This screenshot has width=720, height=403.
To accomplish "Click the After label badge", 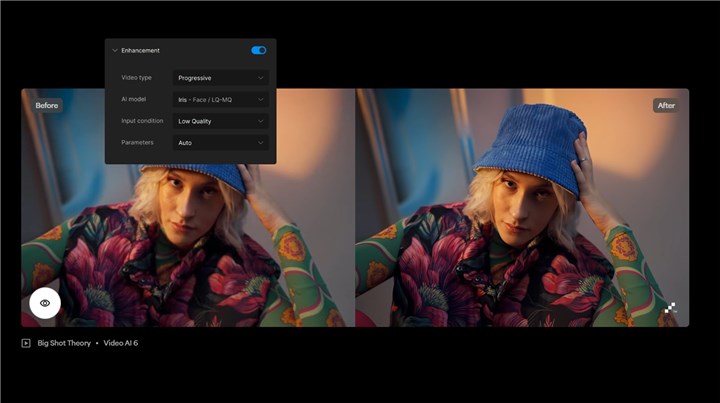I will tap(666, 105).
